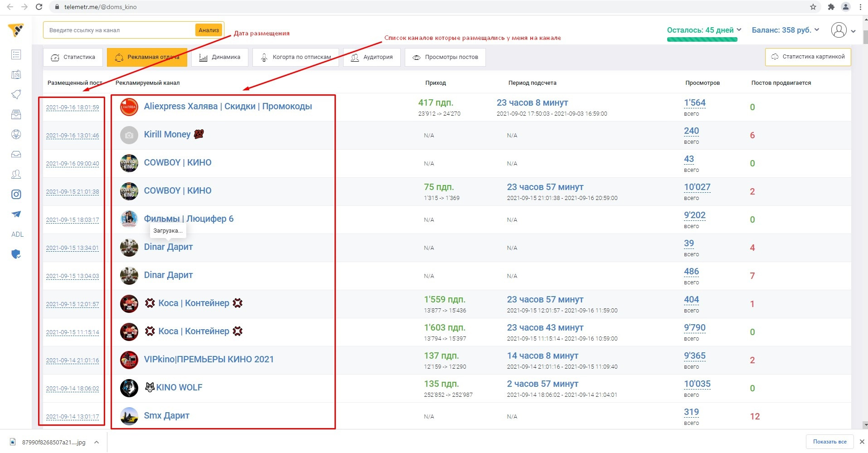Click the Анализ button
The width and height of the screenshot is (868, 453).
209,30
